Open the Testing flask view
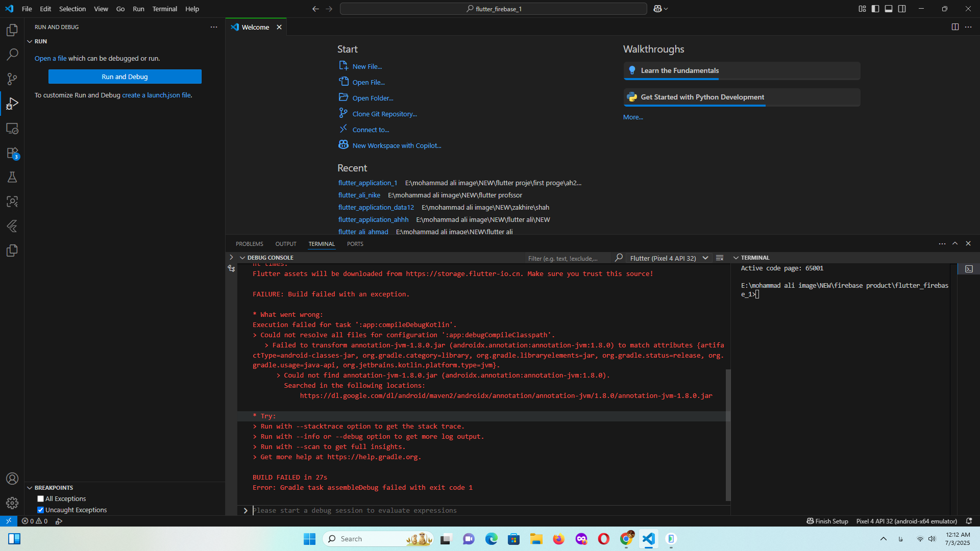 coord(12,177)
